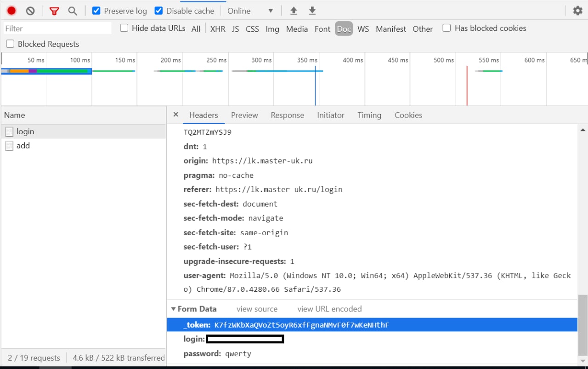Open the Cookies tab

click(408, 115)
